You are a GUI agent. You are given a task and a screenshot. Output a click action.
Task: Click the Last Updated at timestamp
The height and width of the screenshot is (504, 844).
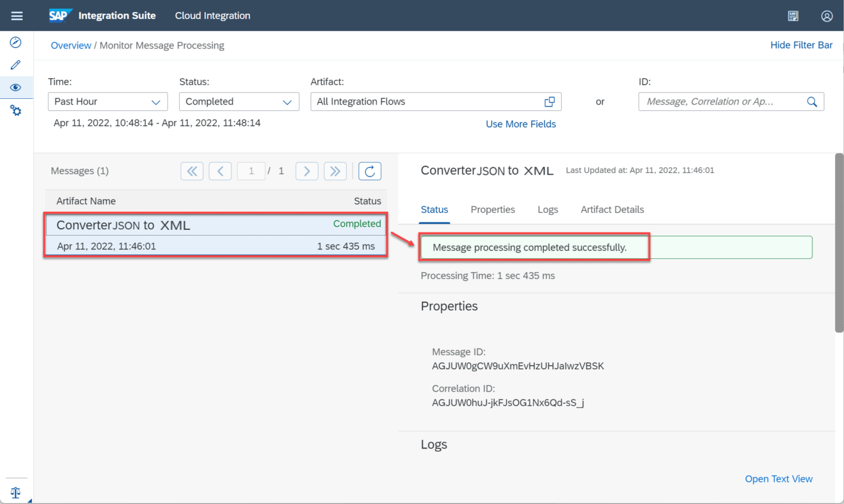tap(640, 170)
